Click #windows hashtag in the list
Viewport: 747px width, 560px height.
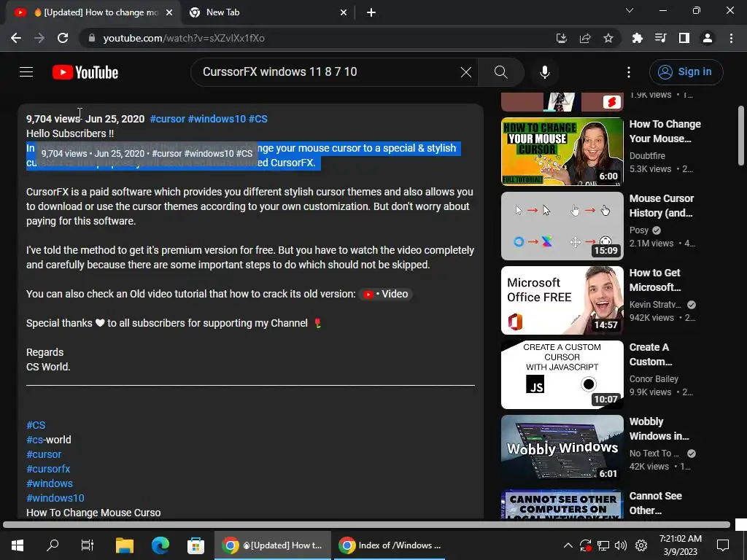[50, 483]
